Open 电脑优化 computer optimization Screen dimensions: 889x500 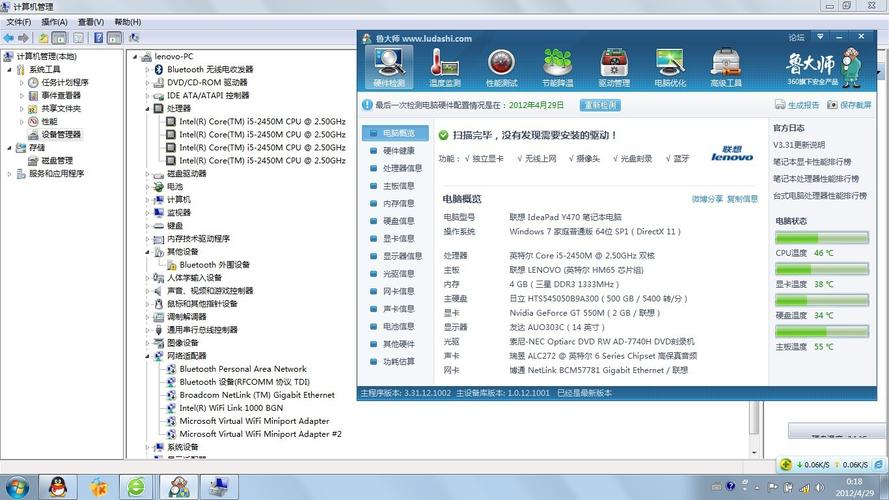[670, 67]
